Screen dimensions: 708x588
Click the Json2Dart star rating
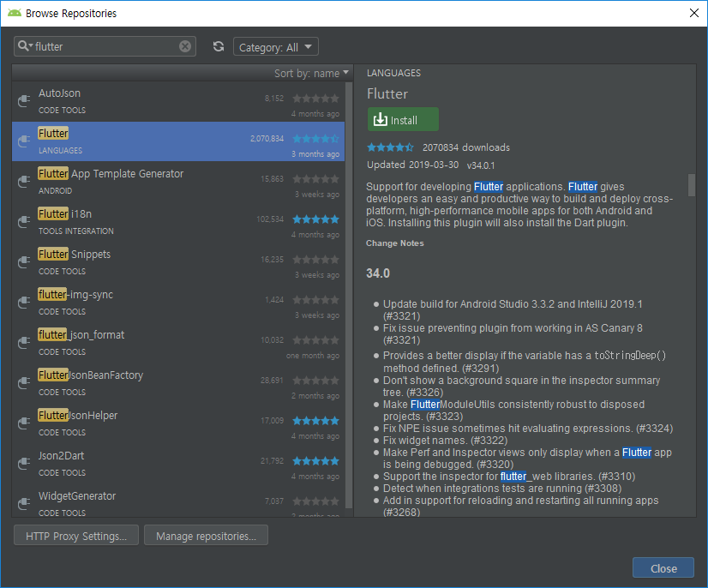pos(315,461)
